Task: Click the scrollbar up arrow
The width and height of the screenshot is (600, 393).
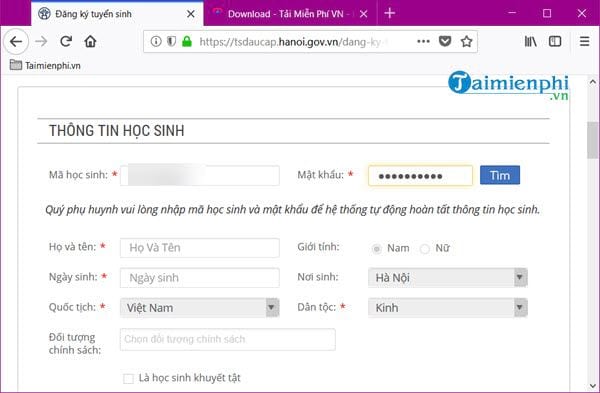Action: 593,82
